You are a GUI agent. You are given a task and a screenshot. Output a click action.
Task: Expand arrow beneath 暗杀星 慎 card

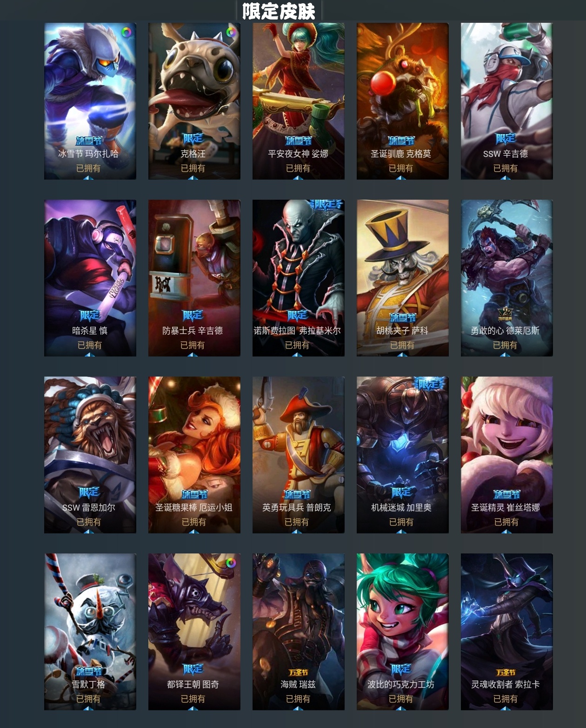click(89, 354)
